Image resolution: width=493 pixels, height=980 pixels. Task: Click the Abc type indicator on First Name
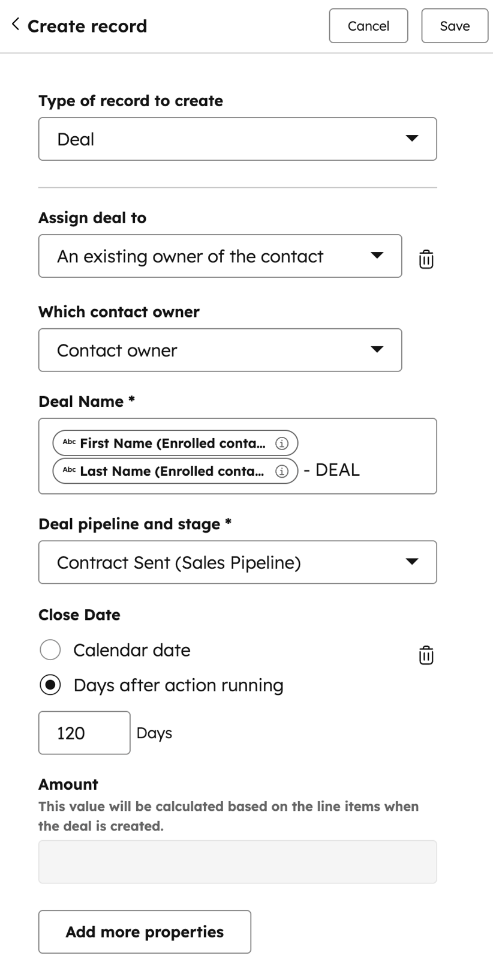click(x=68, y=443)
